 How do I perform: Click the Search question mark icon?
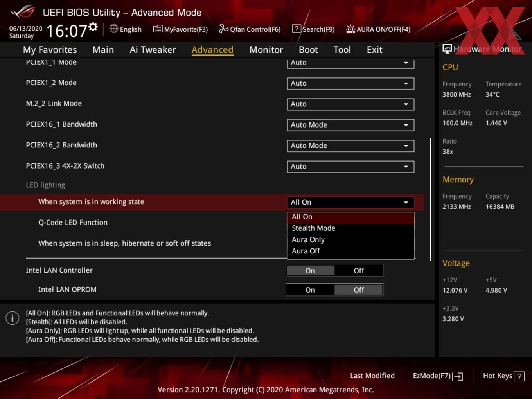(x=297, y=29)
